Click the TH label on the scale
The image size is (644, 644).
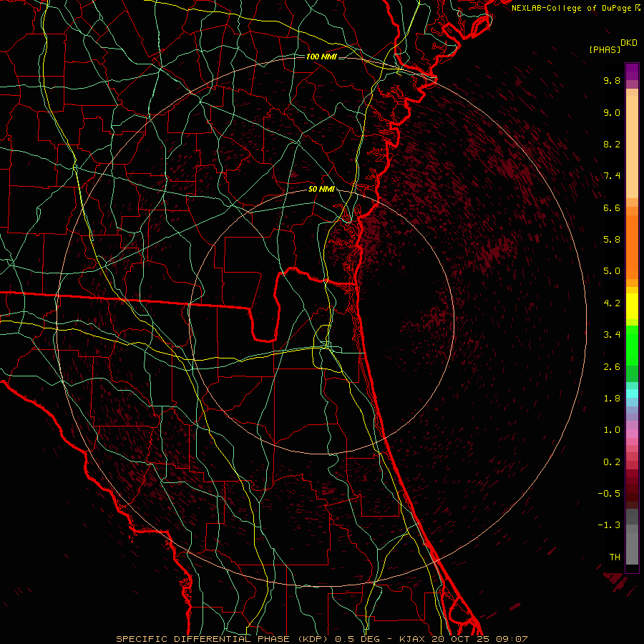(x=615, y=557)
